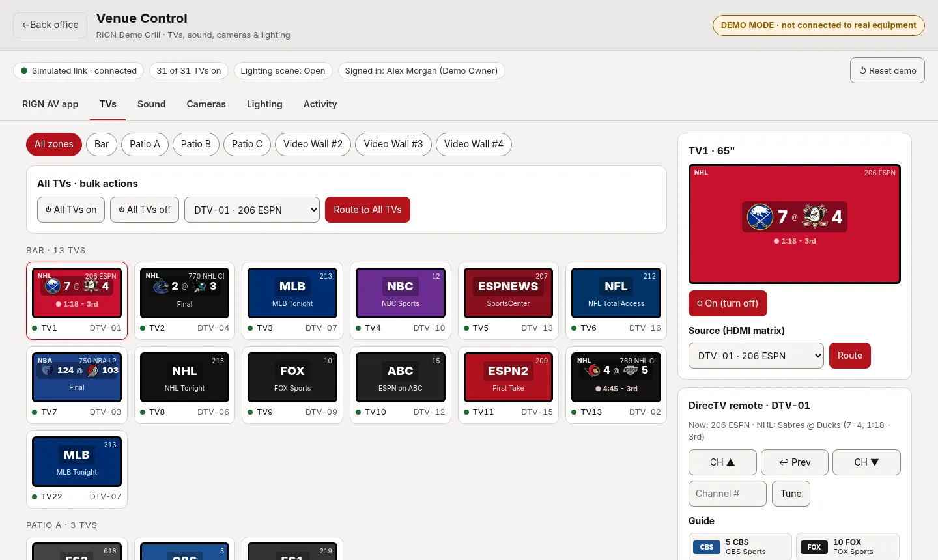This screenshot has height=560, width=938.
Task: Click the Route button for TV1
Action: click(850, 356)
